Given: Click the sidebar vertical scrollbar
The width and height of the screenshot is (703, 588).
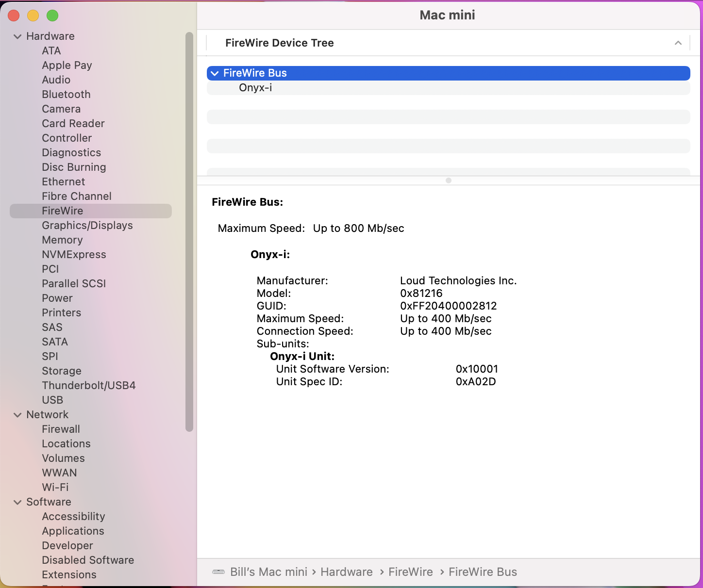Looking at the screenshot, I should (x=189, y=232).
